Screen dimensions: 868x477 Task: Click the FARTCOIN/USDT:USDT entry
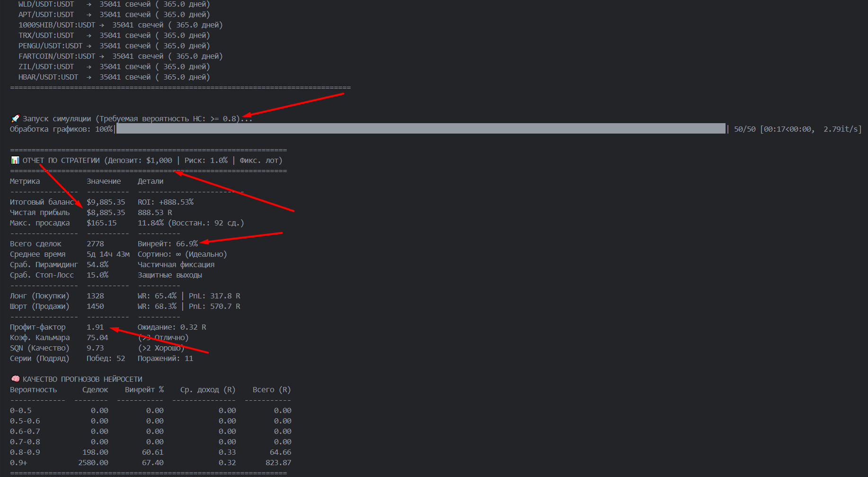pyautogui.click(x=121, y=56)
